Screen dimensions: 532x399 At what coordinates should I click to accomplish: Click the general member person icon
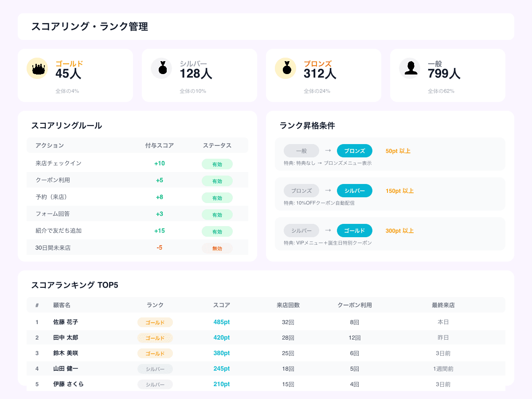(x=410, y=69)
